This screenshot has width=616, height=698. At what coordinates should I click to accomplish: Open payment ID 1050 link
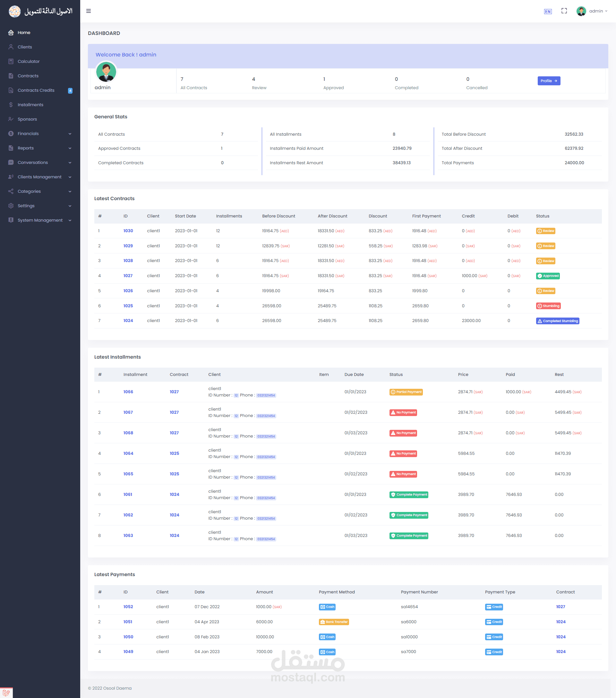[x=128, y=637]
